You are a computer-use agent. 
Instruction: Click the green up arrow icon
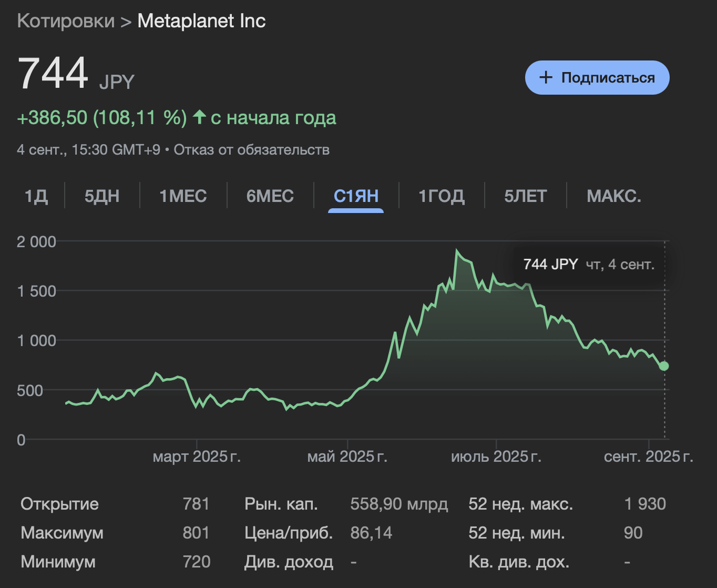pyautogui.click(x=199, y=117)
